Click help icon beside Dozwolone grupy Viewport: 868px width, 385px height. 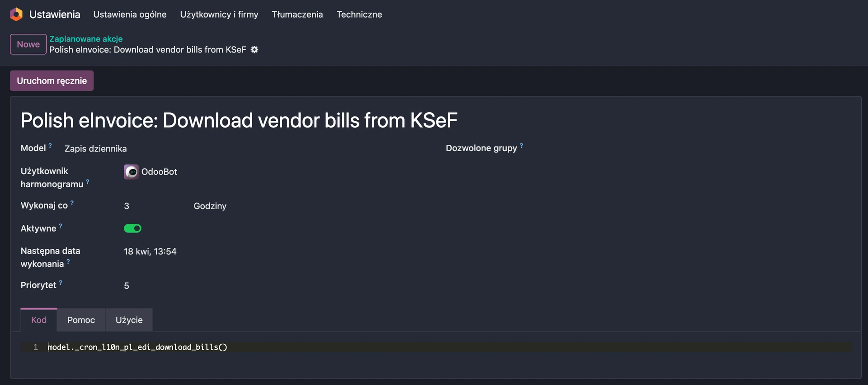tap(521, 146)
